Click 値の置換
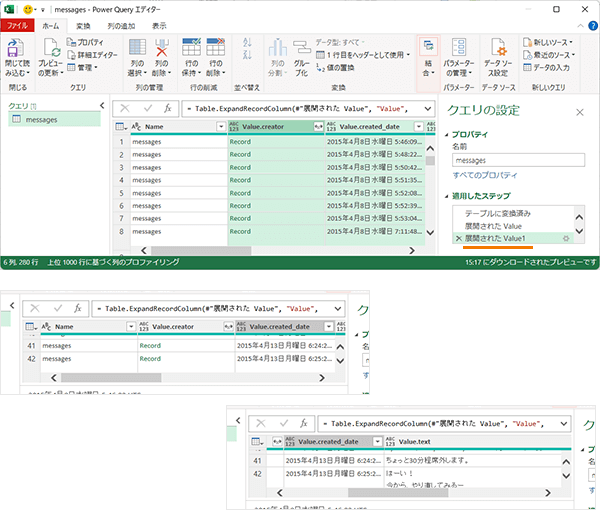 335,67
